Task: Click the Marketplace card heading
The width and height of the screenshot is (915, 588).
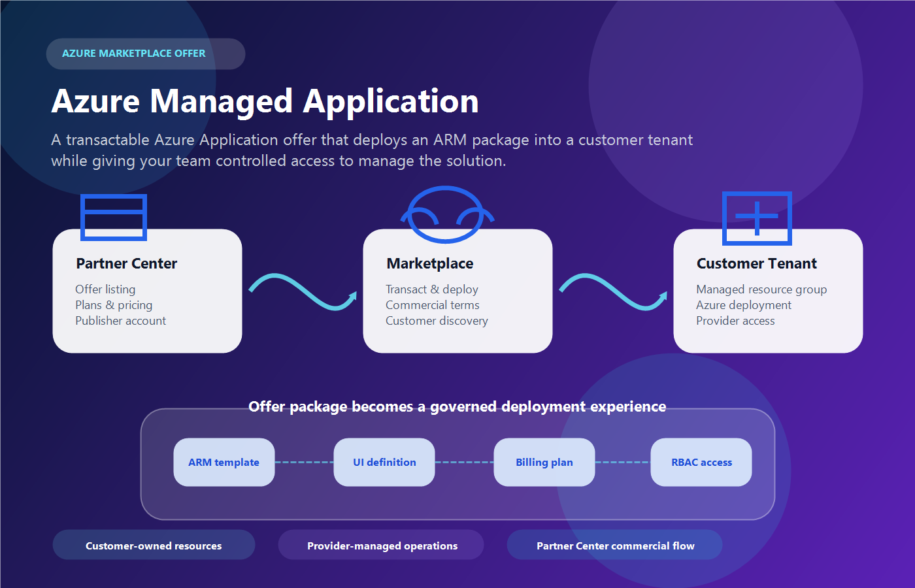Action: tap(430, 263)
